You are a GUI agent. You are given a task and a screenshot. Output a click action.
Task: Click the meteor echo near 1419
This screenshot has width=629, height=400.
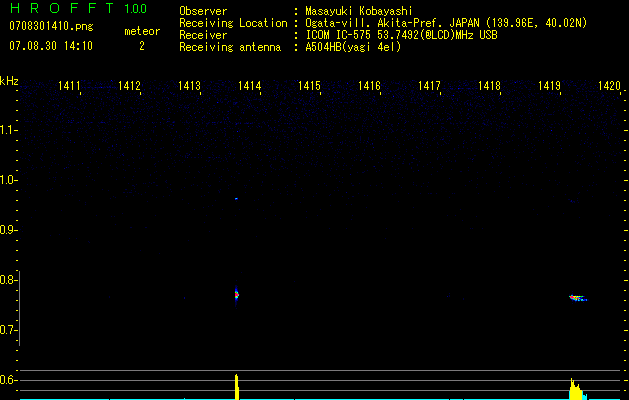578,298
